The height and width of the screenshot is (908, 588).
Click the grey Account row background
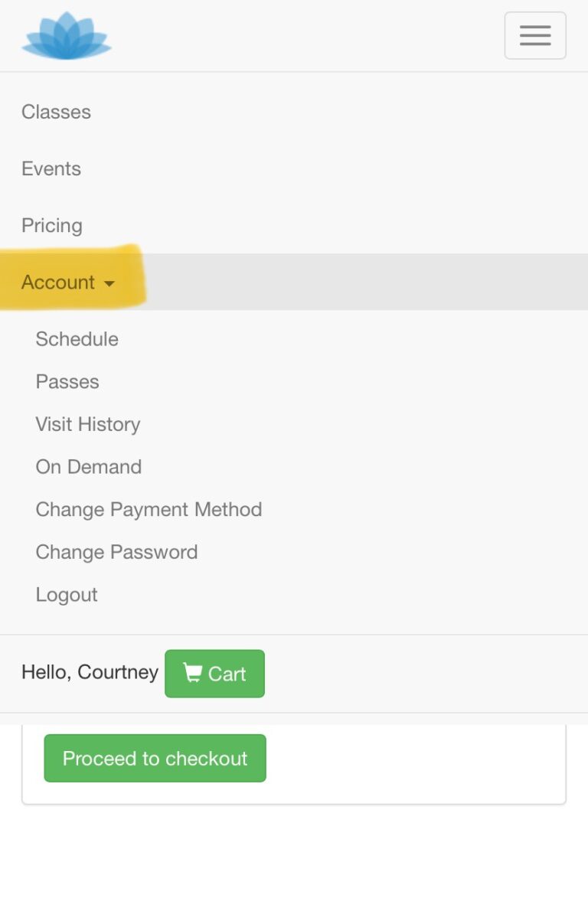click(367, 282)
